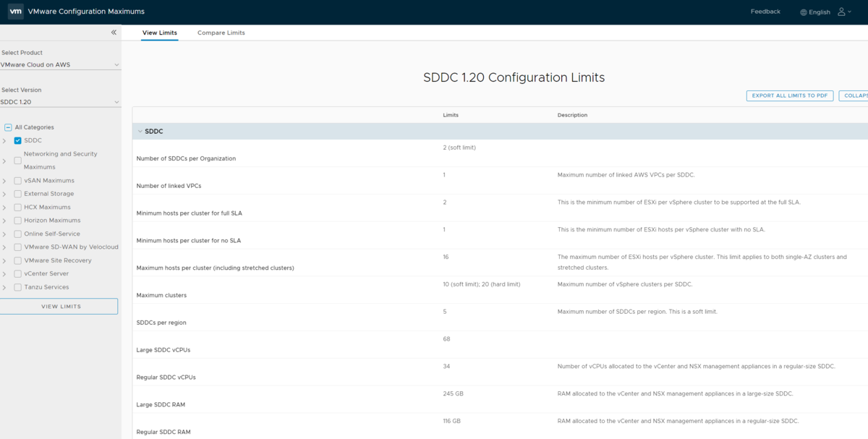Expand the Online Self-Service chevron
This screenshot has height=439, width=868.
(x=4, y=234)
